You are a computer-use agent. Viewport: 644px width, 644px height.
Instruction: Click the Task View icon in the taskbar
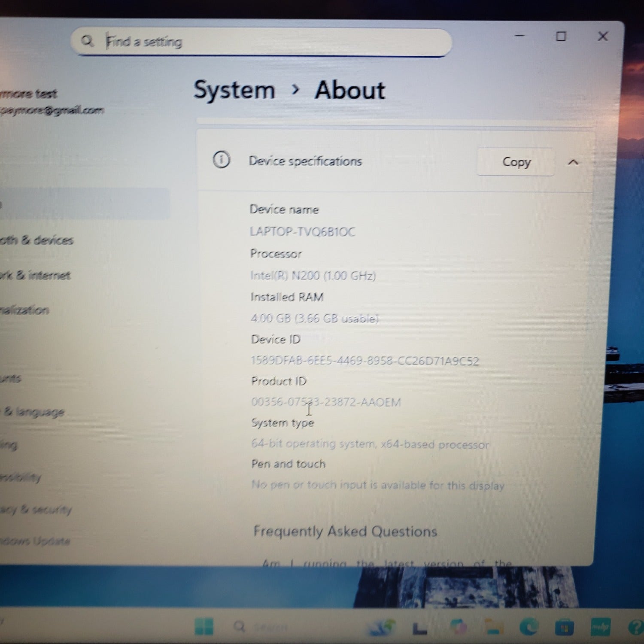tap(419, 628)
